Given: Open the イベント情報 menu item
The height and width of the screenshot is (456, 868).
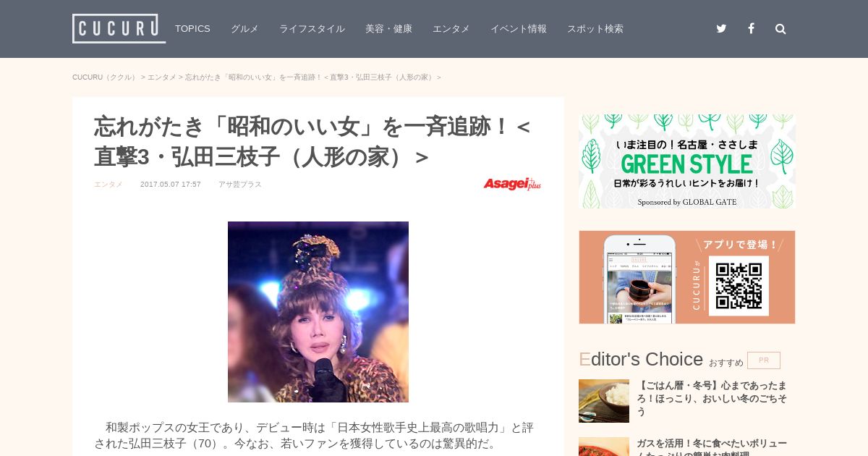Looking at the screenshot, I should 519,29.
